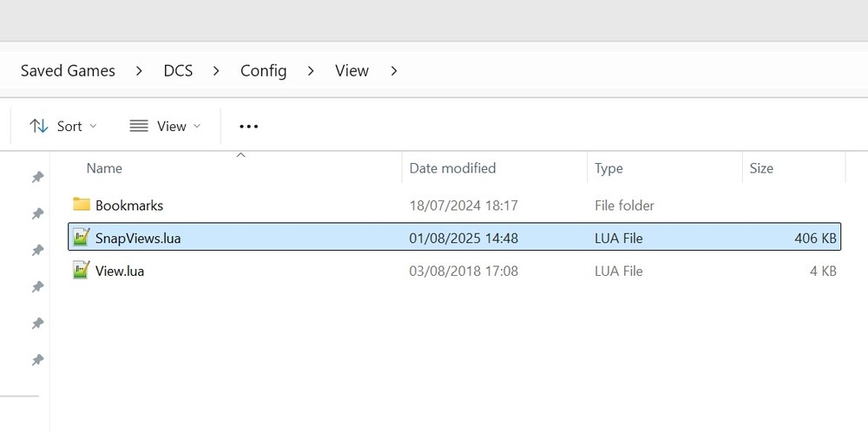Screen dimensions: 868x432
Task: Expand chevron after View breadcrumb
Action: point(394,71)
